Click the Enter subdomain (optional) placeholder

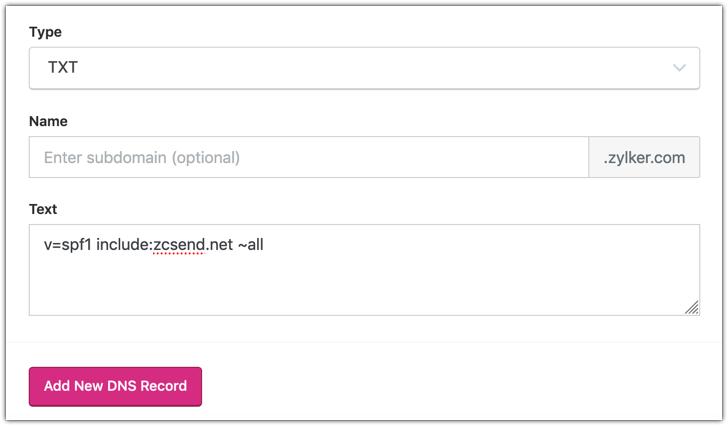142,157
